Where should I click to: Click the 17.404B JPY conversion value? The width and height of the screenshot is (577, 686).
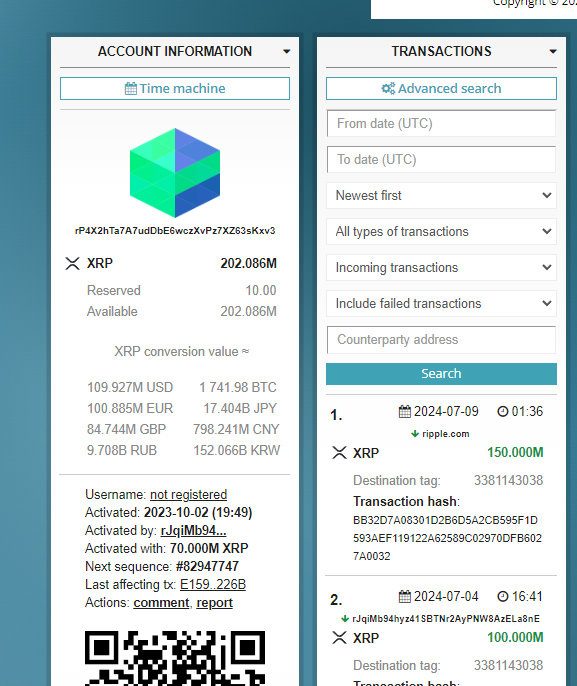coord(240,408)
